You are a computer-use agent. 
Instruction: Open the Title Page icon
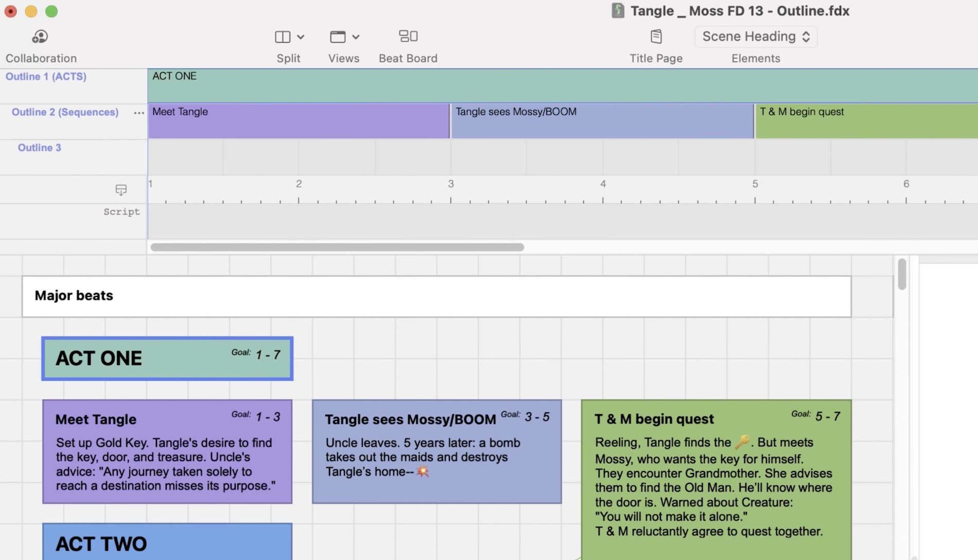[x=656, y=37]
